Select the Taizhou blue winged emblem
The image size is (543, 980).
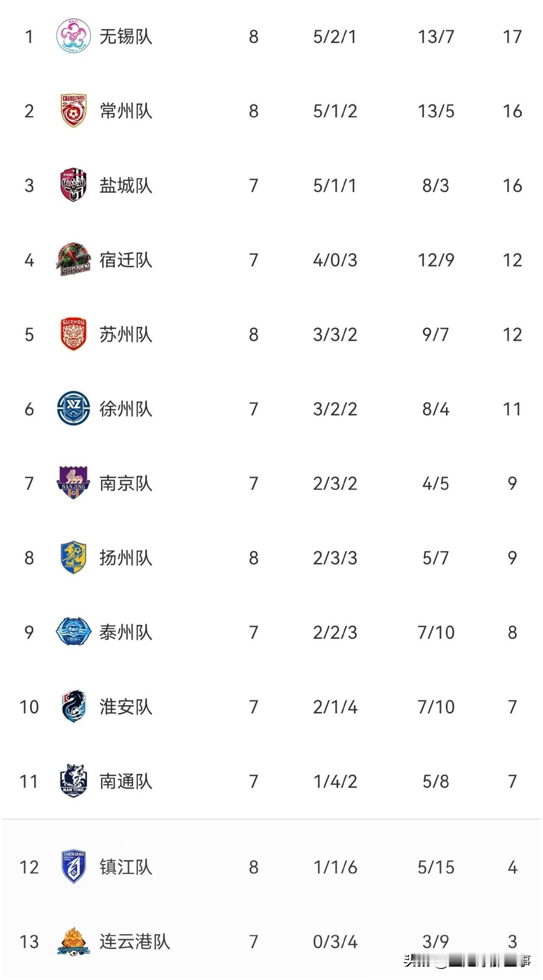coord(73,632)
